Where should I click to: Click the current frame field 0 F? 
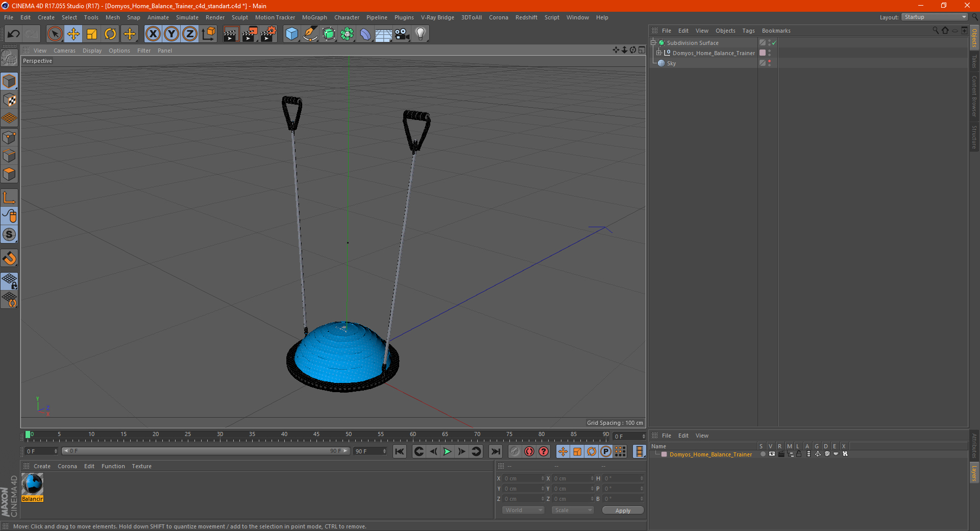pos(41,451)
